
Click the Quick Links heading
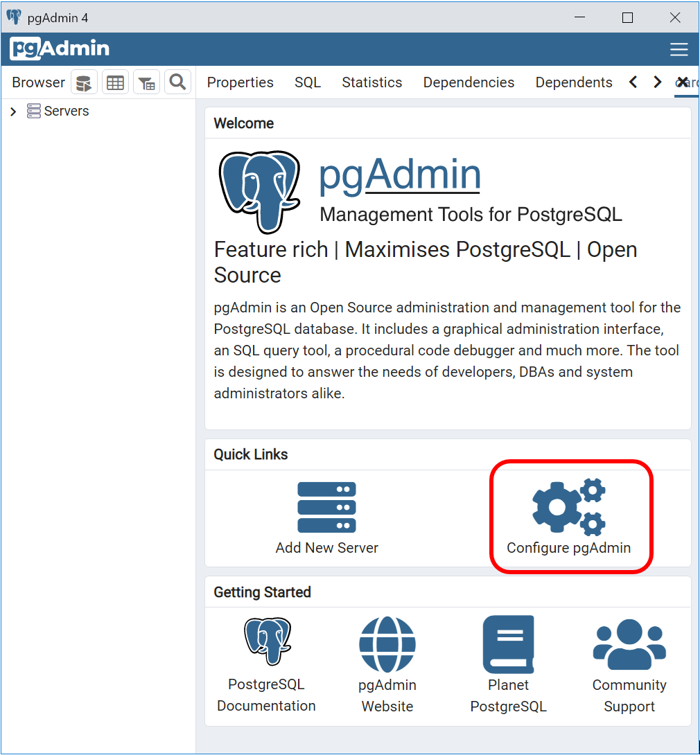[x=250, y=454]
